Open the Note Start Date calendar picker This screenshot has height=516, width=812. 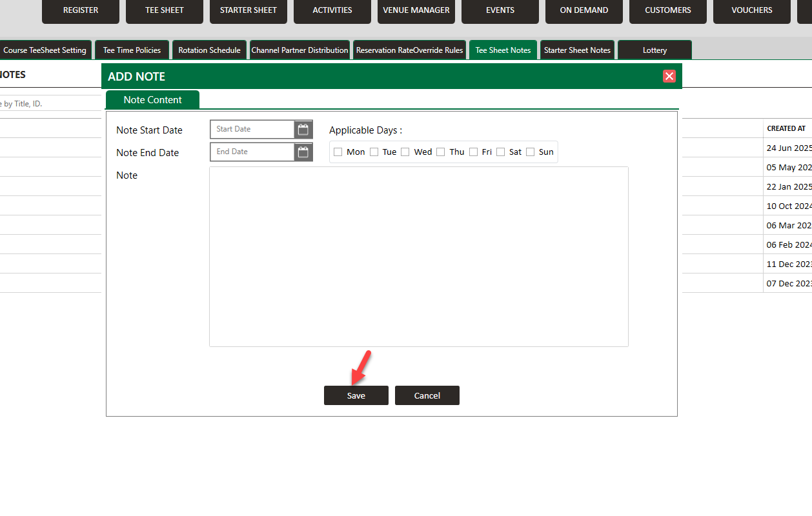coord(303,130)
